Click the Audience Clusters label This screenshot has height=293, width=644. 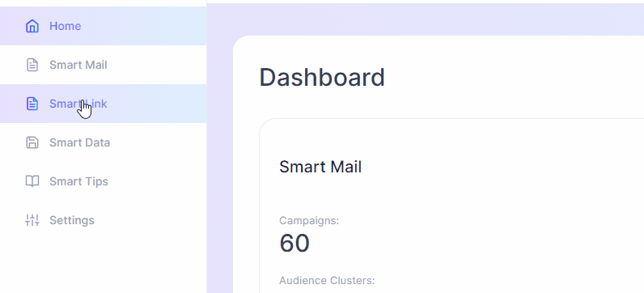[x=327, y=281]
